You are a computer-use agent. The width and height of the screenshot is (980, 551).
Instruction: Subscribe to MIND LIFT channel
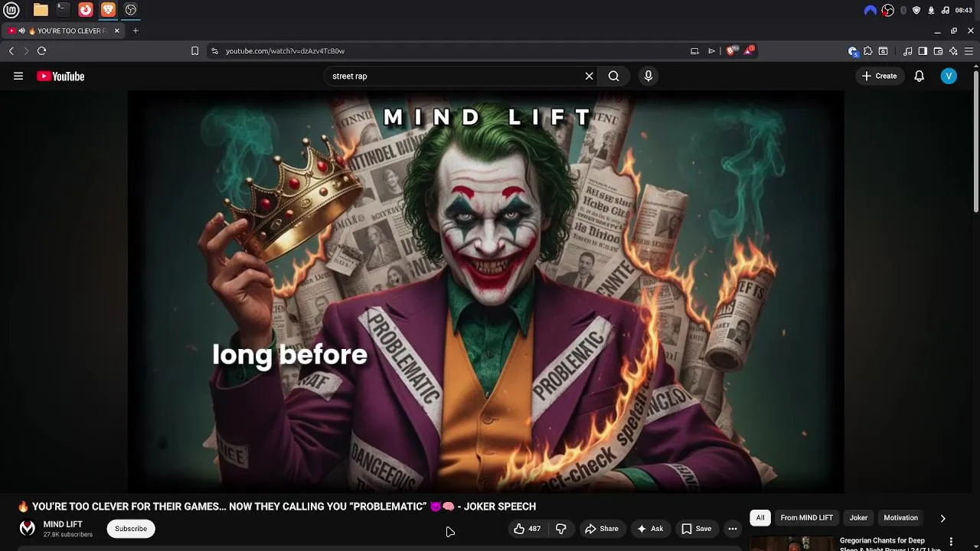pos(131,529)
